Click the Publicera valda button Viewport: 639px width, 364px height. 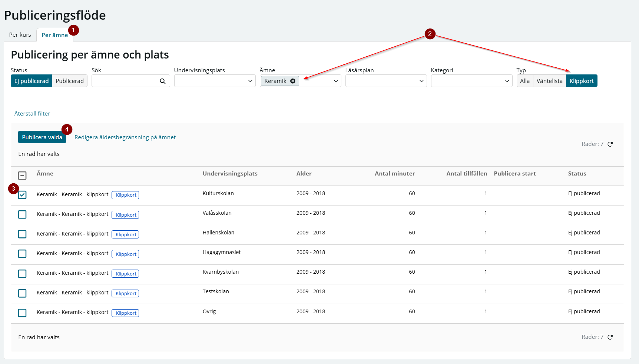click(42, 137)
